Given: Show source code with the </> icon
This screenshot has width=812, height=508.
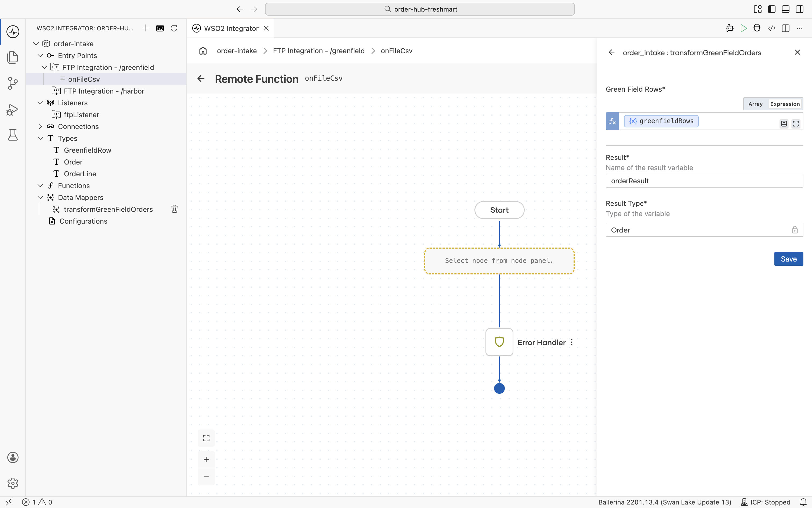Looking at the screenshot, I should point(772,28).
